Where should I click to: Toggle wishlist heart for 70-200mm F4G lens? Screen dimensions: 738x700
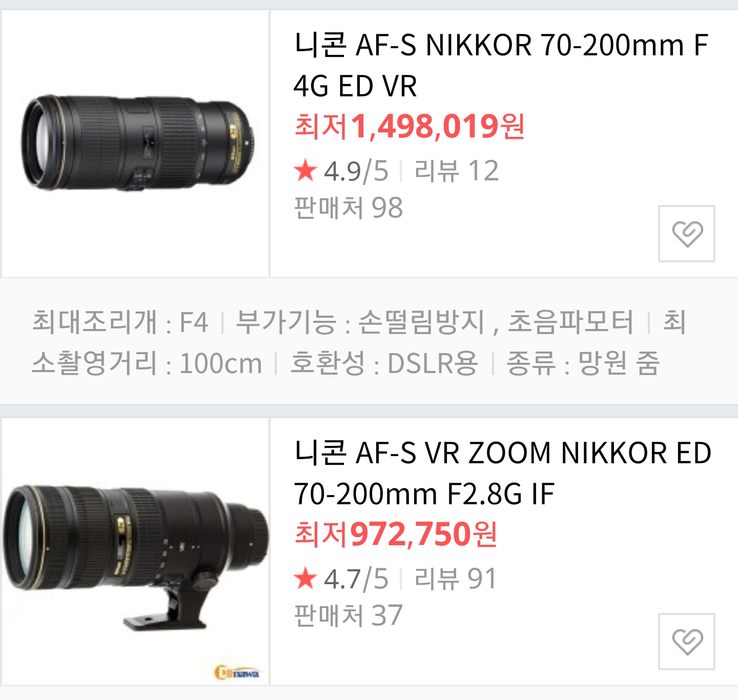pyautogui.click(x=686, y=234)
